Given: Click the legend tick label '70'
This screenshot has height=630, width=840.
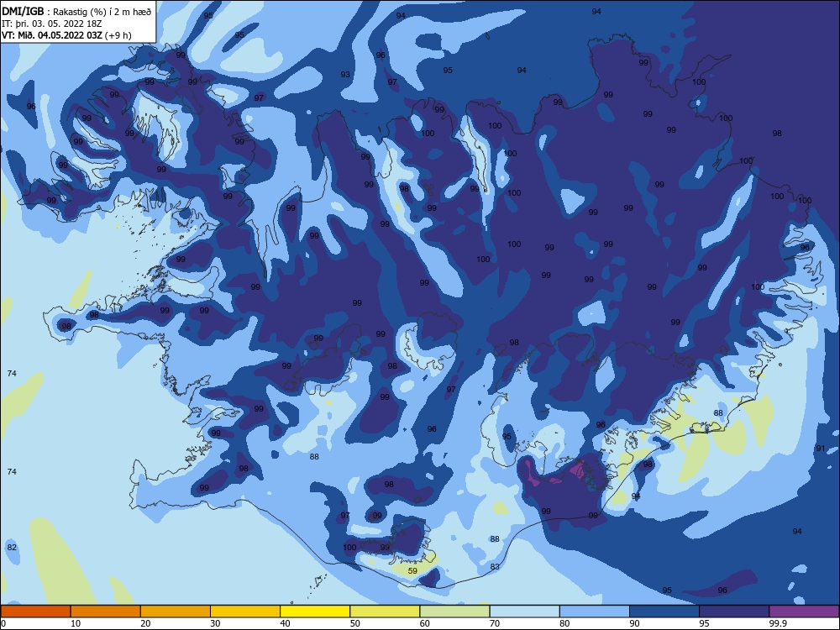Looking at the screenshot, I should pos(495,623).
